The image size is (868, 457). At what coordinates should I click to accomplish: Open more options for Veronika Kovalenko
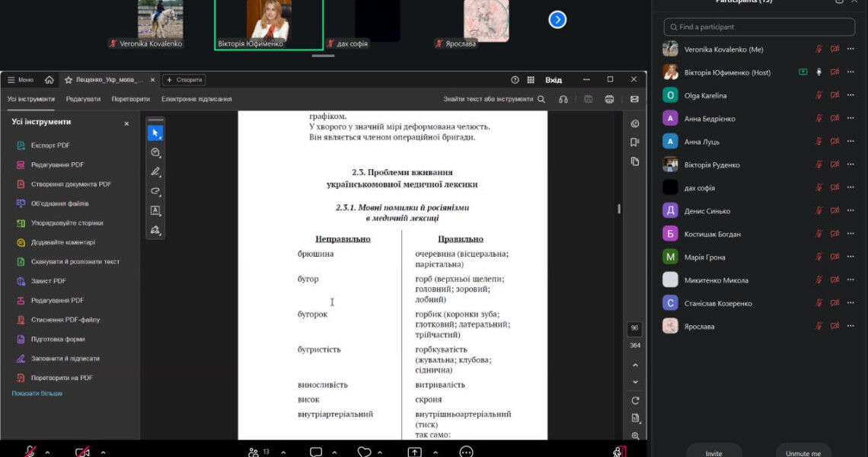850,50
